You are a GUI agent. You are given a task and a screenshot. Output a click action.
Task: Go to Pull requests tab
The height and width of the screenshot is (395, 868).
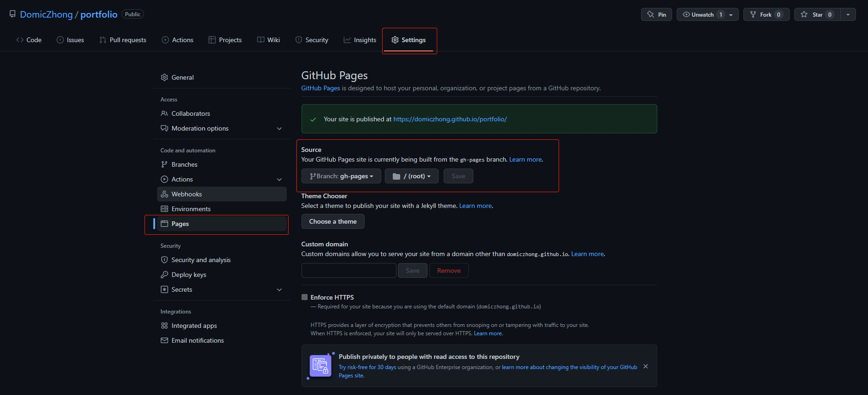(123, 40)
